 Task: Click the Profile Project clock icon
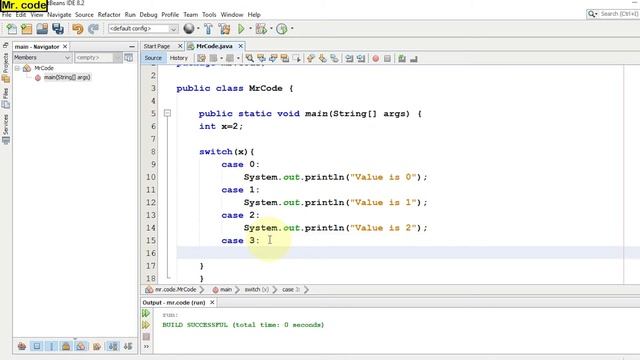pyautogui.click(x=282, y=29)
